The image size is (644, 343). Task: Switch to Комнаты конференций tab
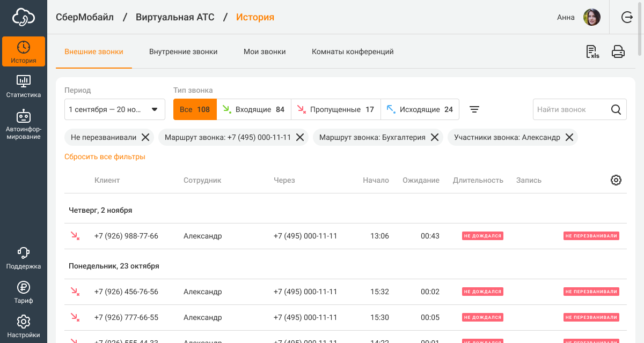[353, 52]
